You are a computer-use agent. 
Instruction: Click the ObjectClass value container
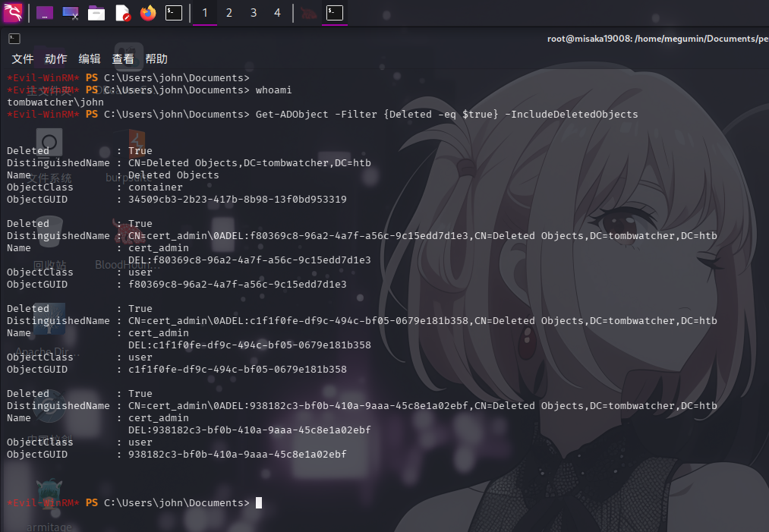click(x=156, y=187)
